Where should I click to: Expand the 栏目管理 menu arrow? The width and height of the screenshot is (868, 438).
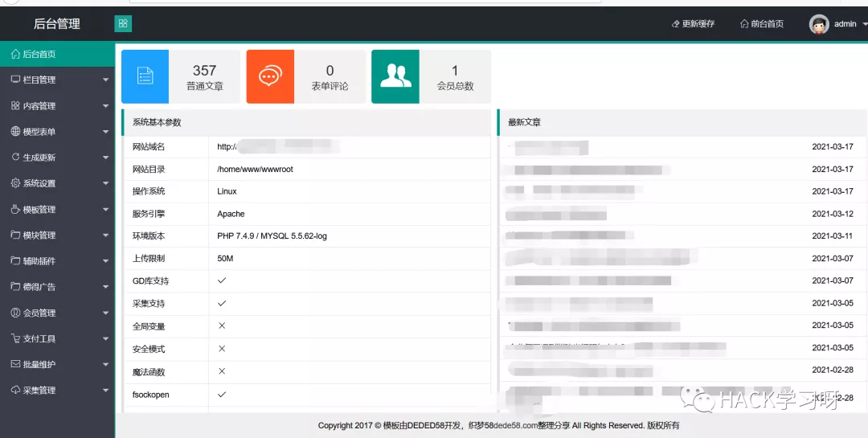coord(106,80)
